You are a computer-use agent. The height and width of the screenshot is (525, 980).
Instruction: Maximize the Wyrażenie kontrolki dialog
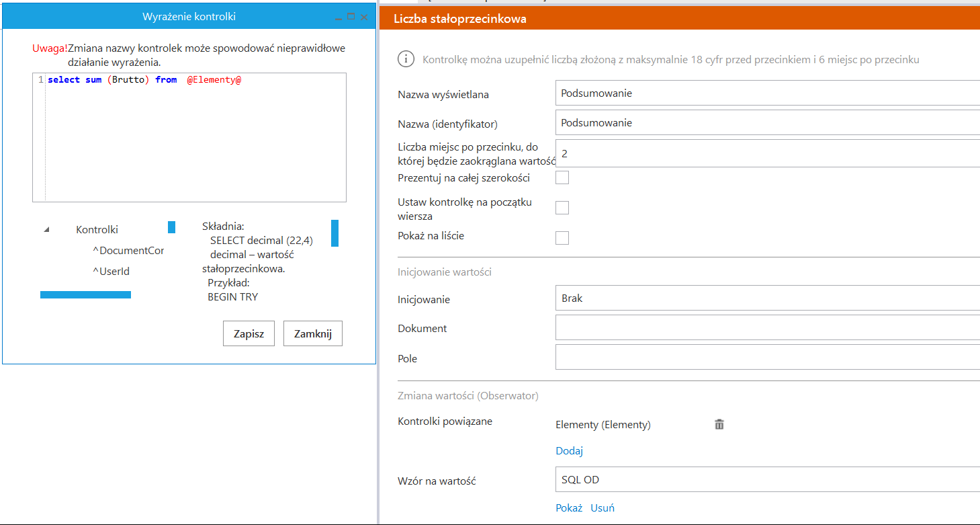[351, 17]
